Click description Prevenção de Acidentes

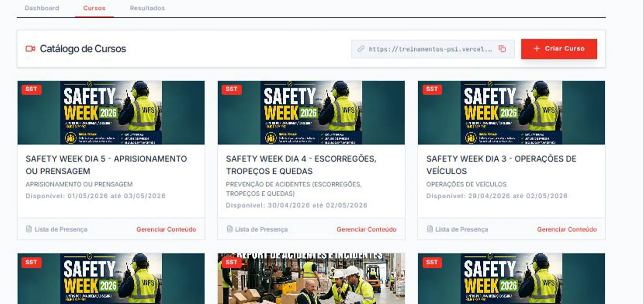point(294,189)
